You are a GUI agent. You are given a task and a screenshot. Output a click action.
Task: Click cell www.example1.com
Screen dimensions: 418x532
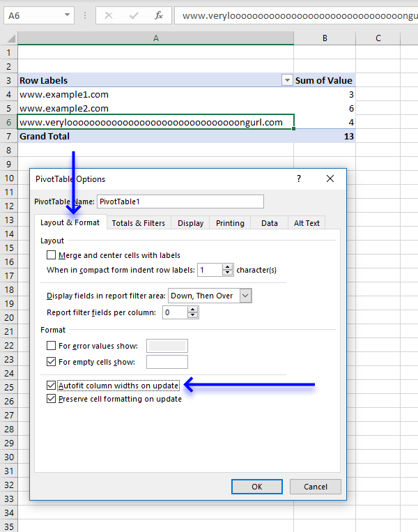155,94
